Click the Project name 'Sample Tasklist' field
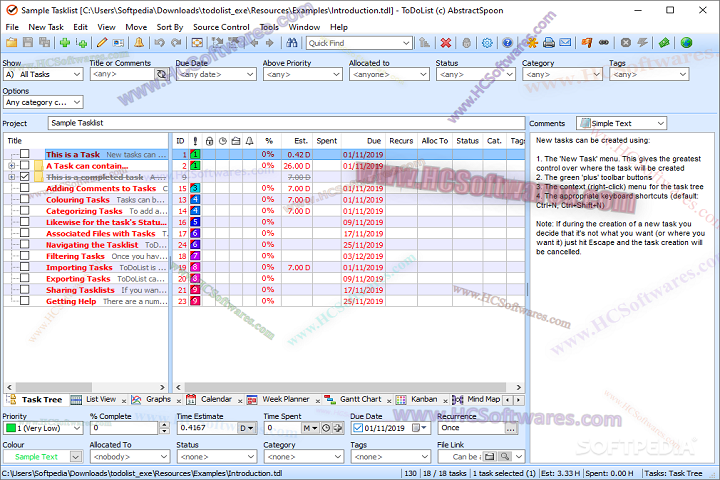 (286, 123)
